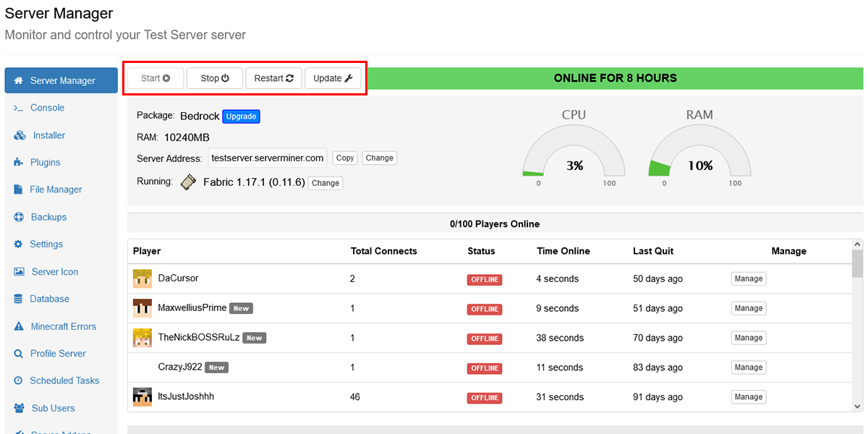
Task: Click the Total Connects column header
Action: pos(384,251)
